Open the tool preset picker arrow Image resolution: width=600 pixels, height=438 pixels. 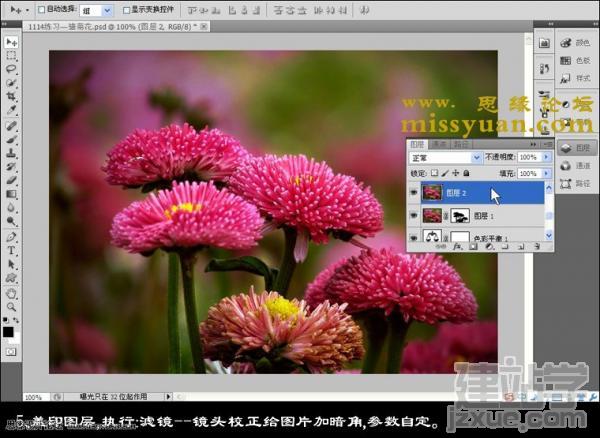click(27, 10)
